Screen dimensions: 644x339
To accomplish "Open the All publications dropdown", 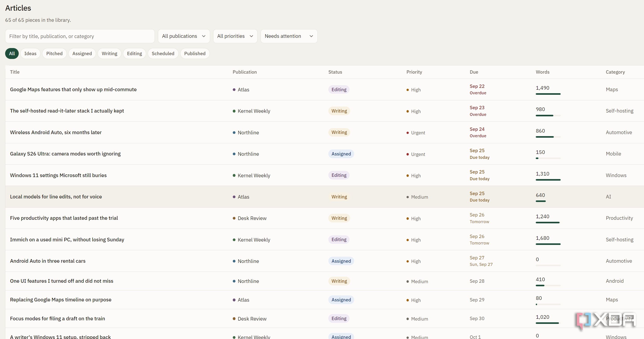I will coord(184,36).
